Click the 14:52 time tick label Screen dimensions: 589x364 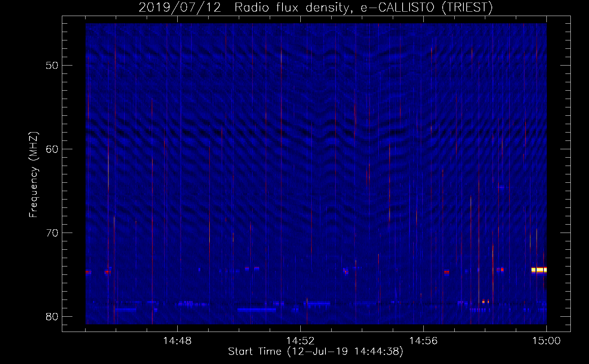tap(300, 341)
